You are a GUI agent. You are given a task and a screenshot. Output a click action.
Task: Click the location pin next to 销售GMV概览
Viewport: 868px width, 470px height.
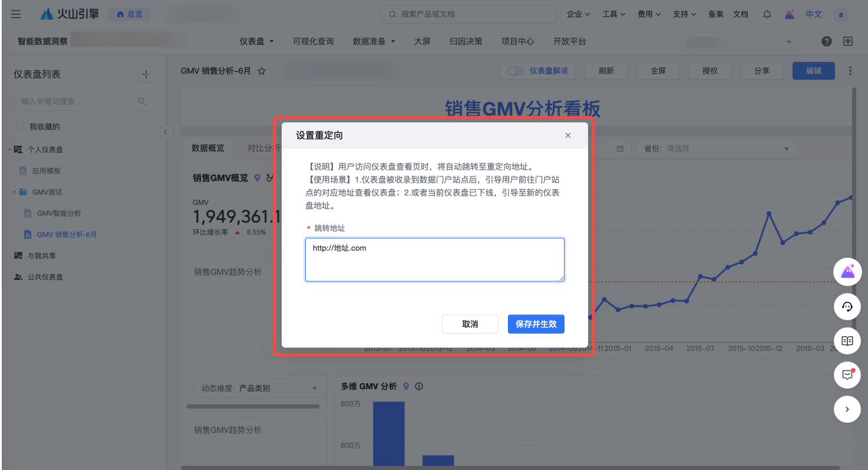pos(257,178)
